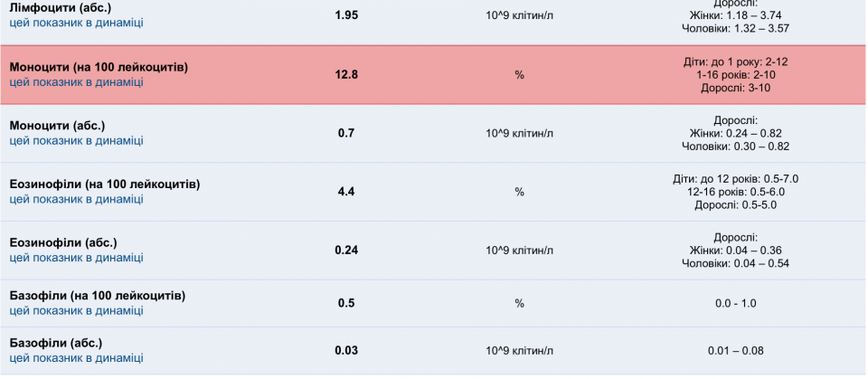Click dynamics link under Моноцити (абс.)
Viewport: 868px width, 379px height.
point(76,140)
